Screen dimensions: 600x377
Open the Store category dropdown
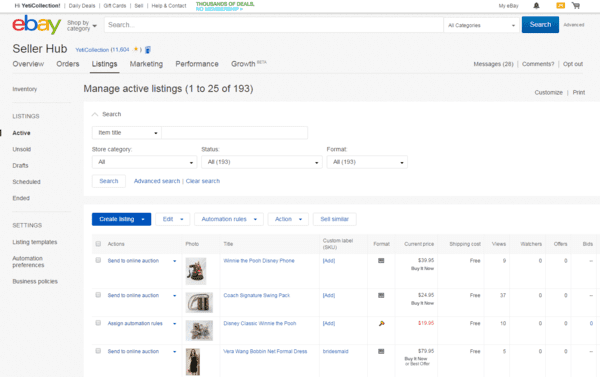tap(144, 162)
